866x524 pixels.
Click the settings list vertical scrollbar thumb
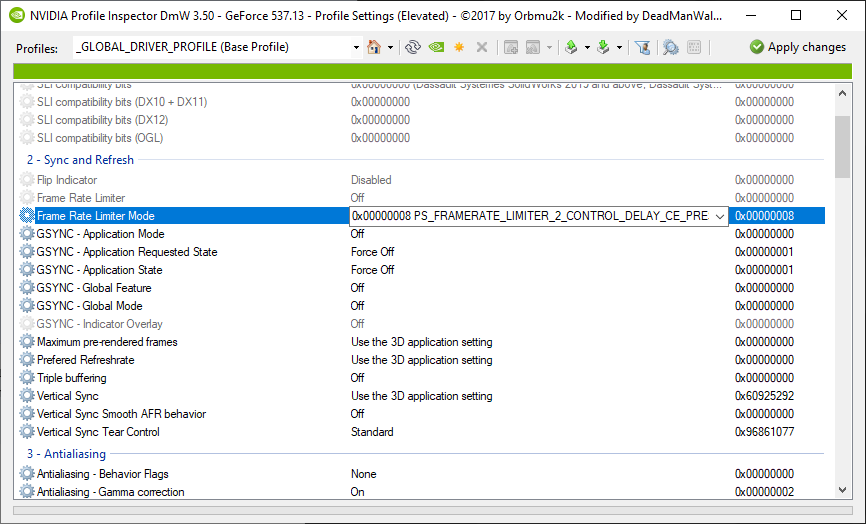click(842, 145)
